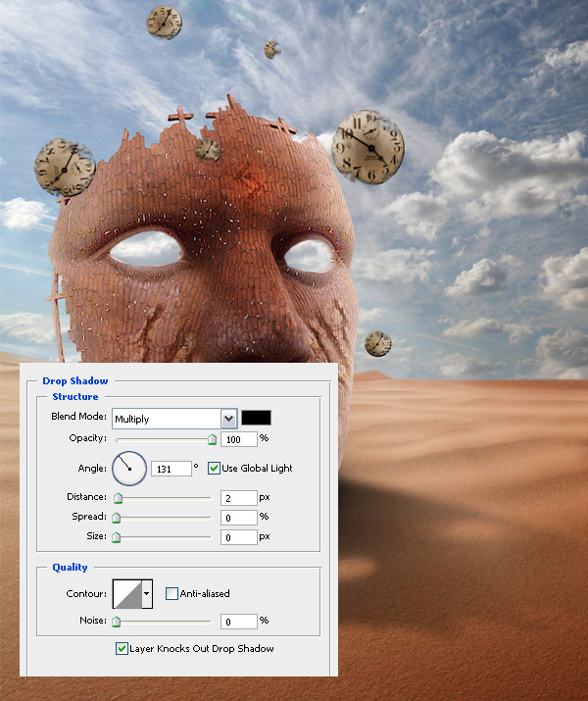The height and width of the screenshot is (701, 588).
Task: Open the Blend Mode Multiply dropdown
Action: tap(174, 419)
